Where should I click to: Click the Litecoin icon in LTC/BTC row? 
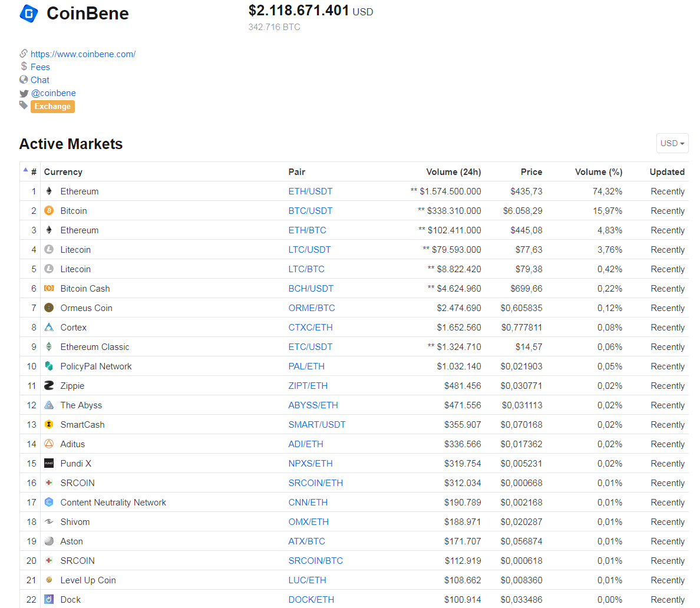coord(49,269)
